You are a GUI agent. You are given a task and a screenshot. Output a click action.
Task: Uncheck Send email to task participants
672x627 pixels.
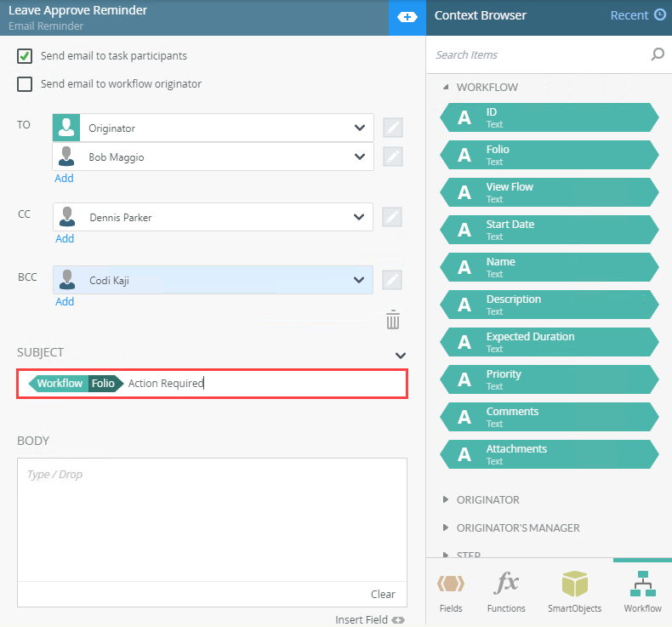tap(26, 56)
